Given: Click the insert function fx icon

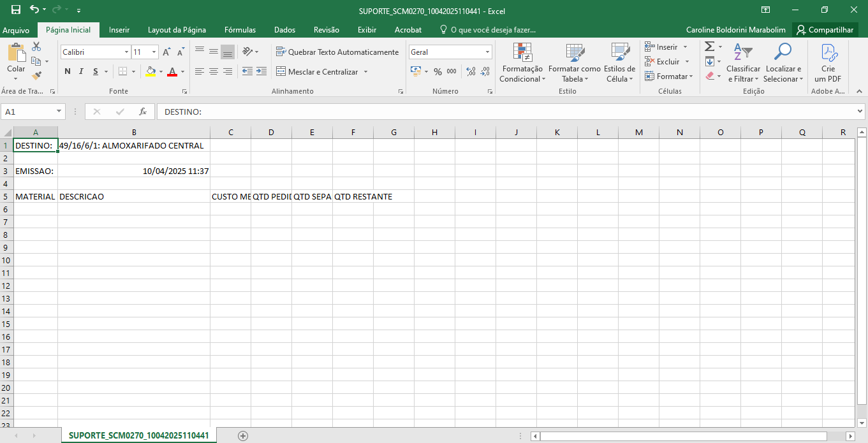Looking at the screenshot, I should pos(143,112).
